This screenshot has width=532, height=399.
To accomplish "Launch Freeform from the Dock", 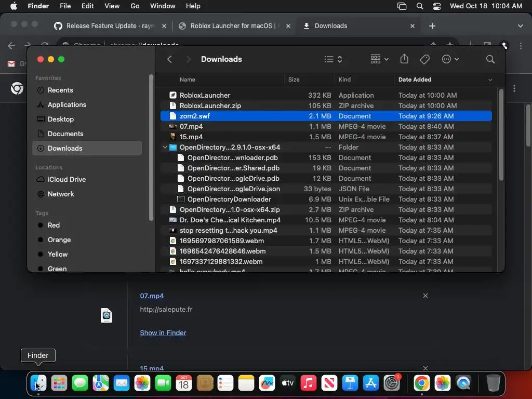I will 267,383.
